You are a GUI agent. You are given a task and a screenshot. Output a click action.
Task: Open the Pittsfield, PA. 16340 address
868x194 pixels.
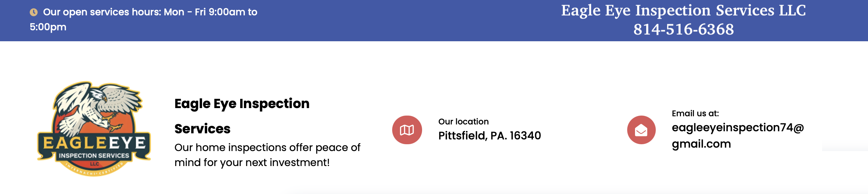[x=489, y=136]
